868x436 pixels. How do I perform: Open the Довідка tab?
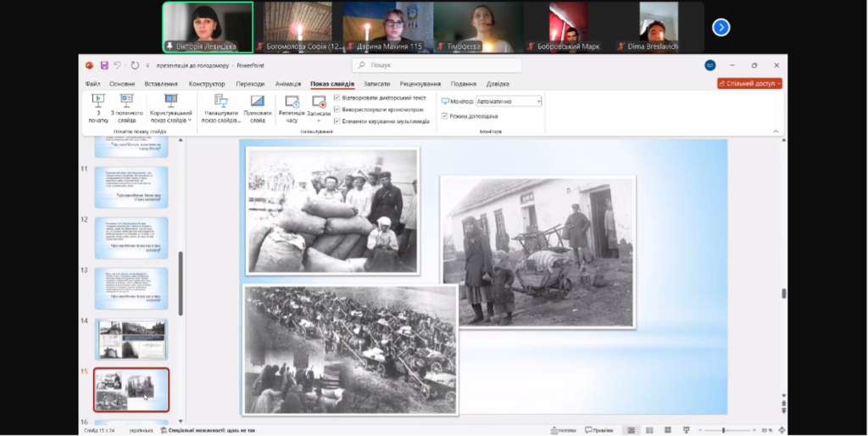498,84
